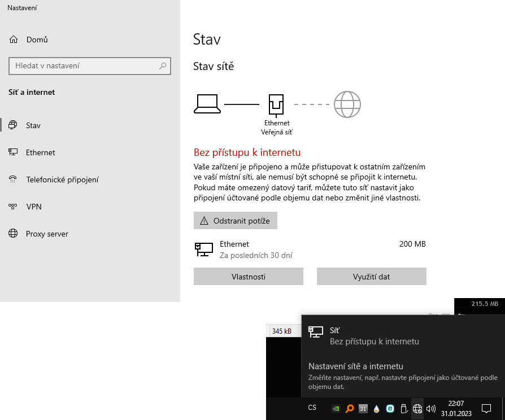Select Stav in the sidebar

(x=33, y=125)
